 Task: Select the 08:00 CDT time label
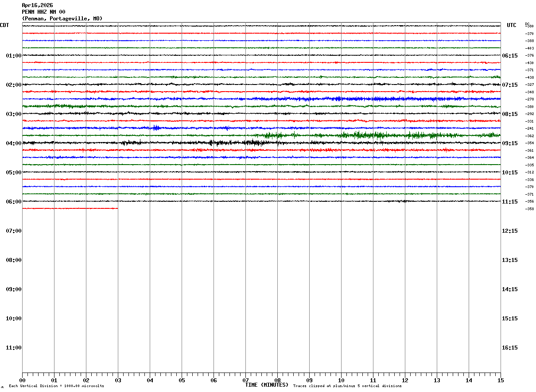tap(14, 260)
